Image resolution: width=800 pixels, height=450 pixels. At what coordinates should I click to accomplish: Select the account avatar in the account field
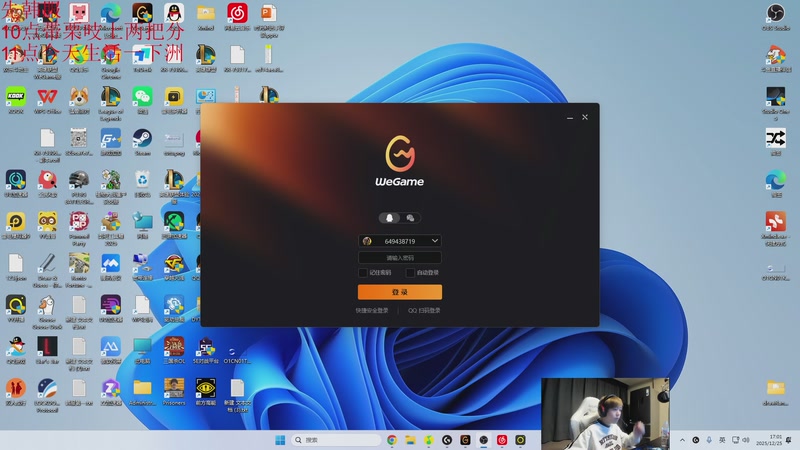pyautogui.click(x=367, y=241)
